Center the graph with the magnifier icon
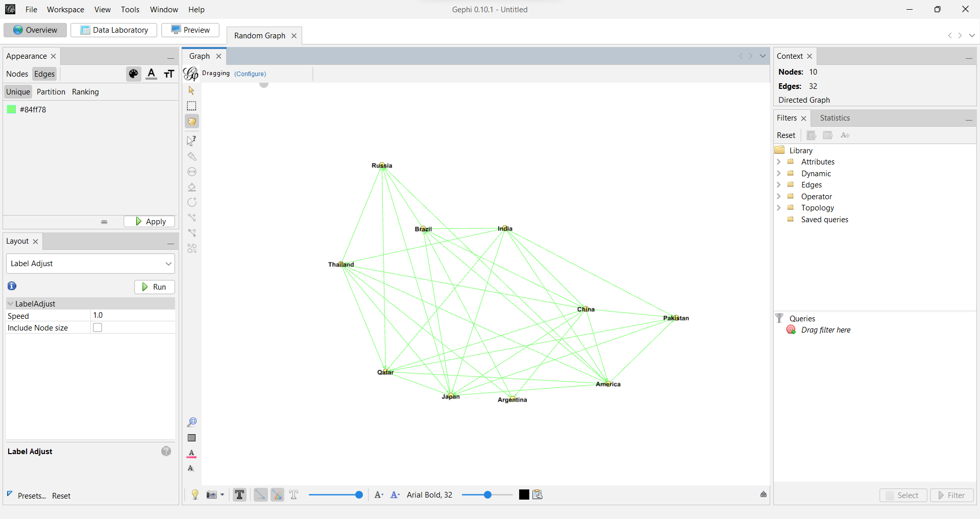This screenshot has height=519, width=980. point(192,421)
